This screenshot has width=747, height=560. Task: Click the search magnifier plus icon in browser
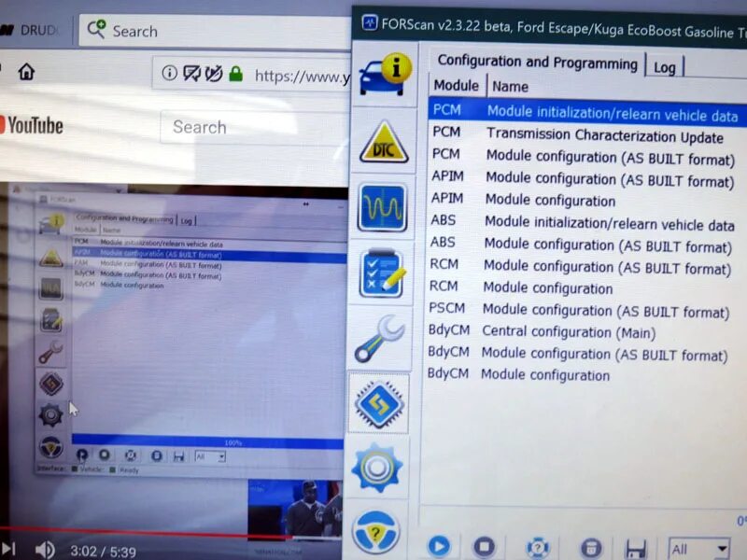(96, 30)
